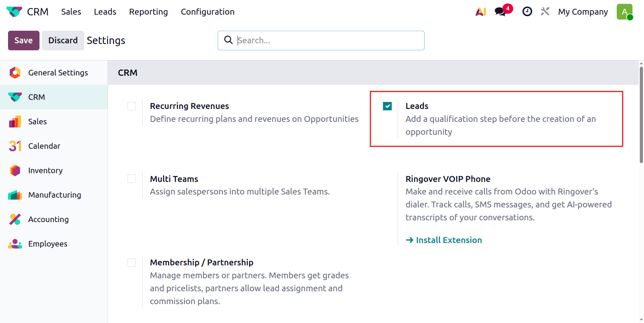Click the CRM app logo icon
The width and height of the screenshot is (644, 323).
(x=14, y=12)
